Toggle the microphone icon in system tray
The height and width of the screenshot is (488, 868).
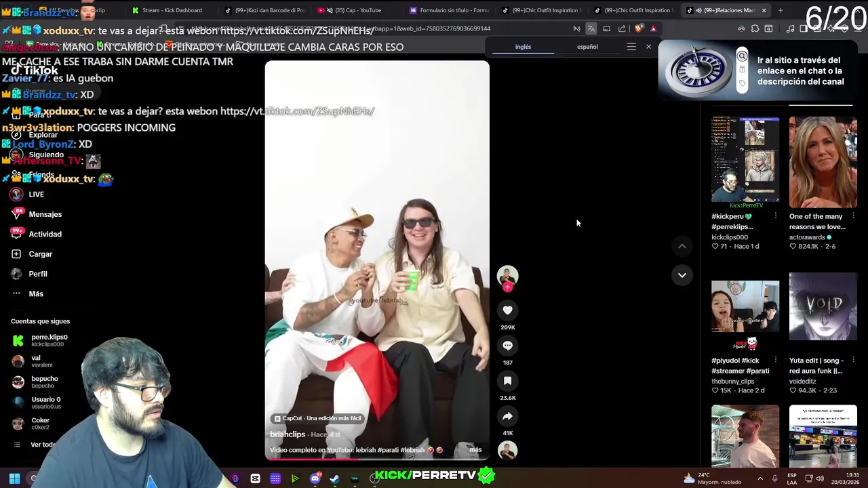(x=774, y=479)
